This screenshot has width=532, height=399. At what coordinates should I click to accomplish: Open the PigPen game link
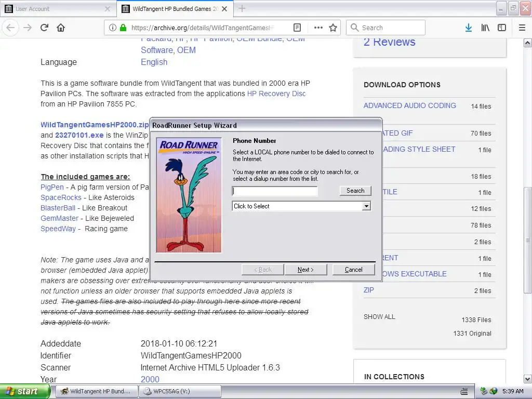click(52, 187)
